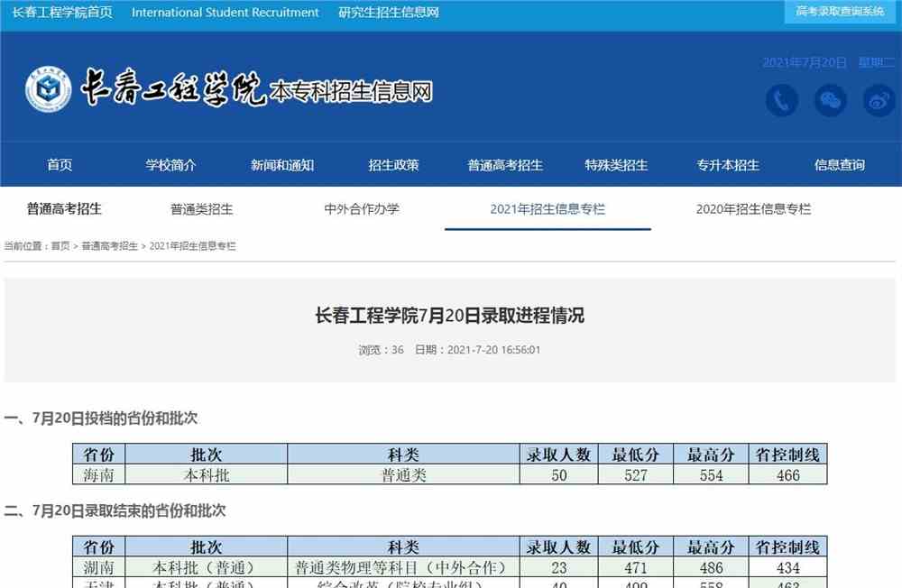Open 学校简介 navigation item
The height and width of the screenshot is (588, 902).
[x=170, y=165]
